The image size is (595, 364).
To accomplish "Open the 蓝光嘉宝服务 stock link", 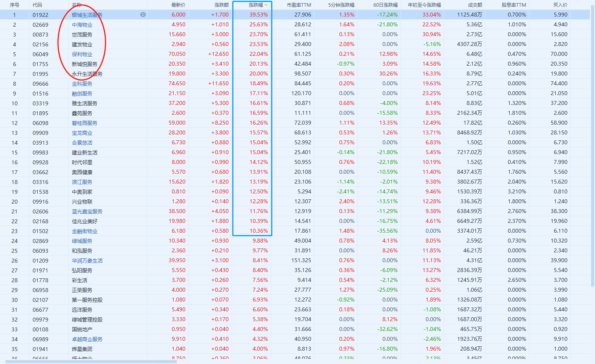I will click(x=87, y=211).
